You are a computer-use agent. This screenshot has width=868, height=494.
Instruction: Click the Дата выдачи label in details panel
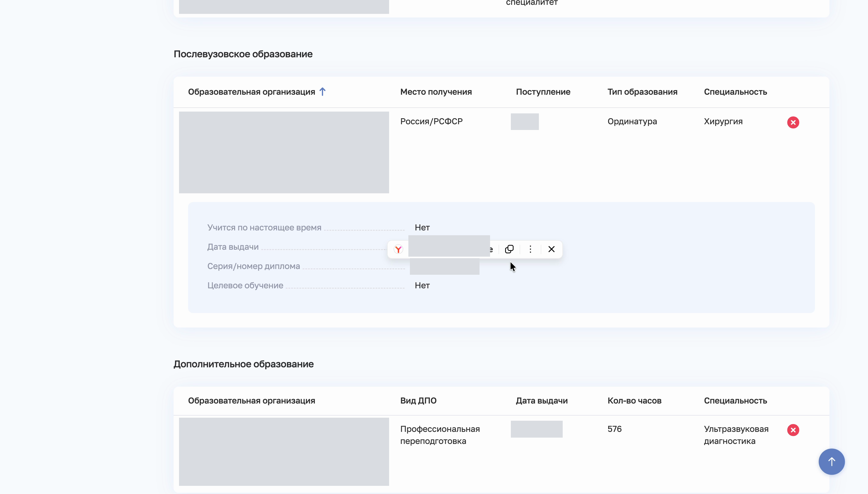[x=233, y=247]
